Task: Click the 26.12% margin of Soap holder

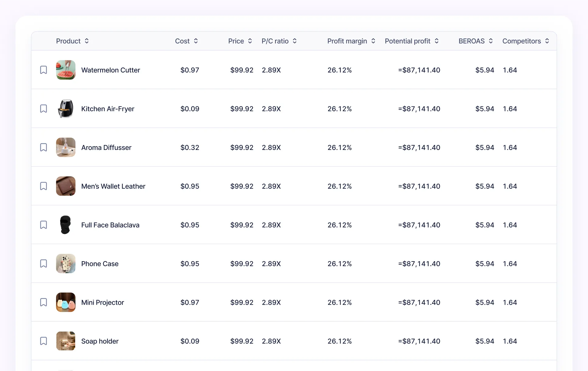Action: (340, 341)
